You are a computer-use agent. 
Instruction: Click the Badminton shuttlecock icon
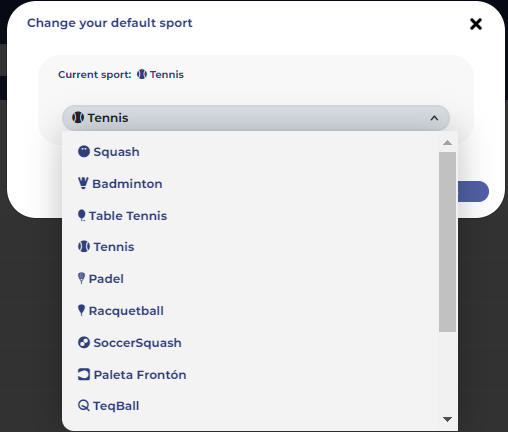pyautogui.click(x=83, y=183)
